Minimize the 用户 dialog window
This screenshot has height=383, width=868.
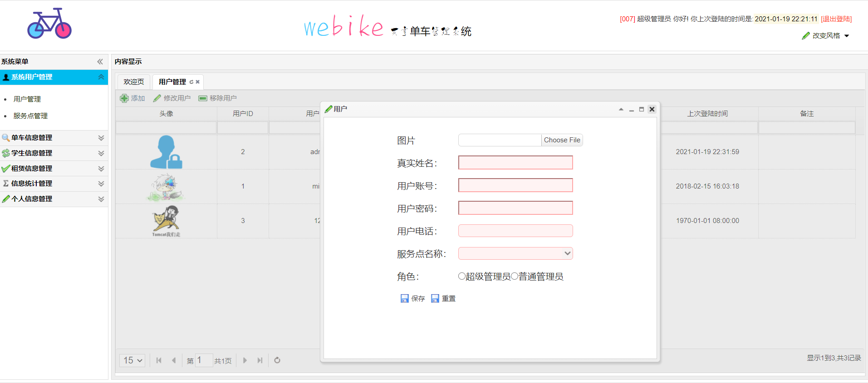click(631, 109)
